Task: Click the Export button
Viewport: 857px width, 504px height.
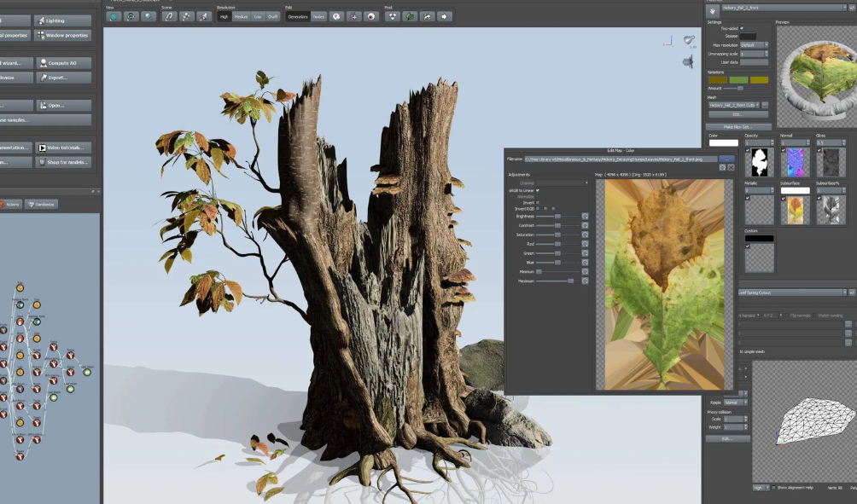Action: (64, 78)
